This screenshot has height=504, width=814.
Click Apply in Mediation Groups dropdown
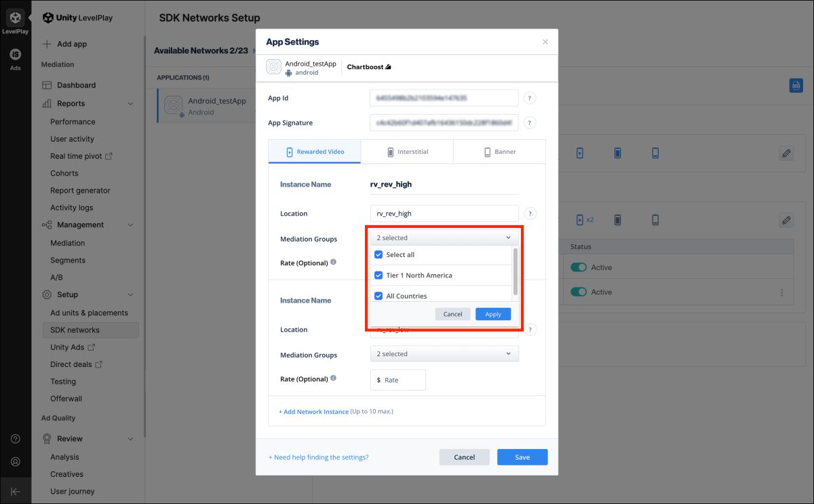pos(493,314)
